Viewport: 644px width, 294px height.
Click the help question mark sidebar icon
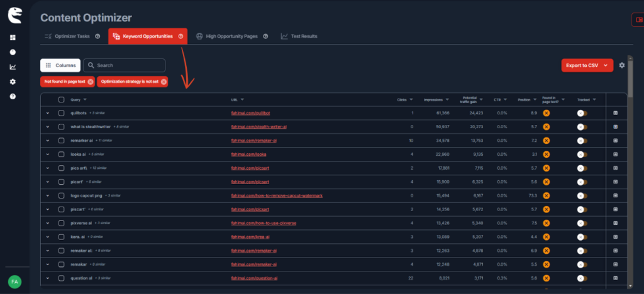pos(13,96)
